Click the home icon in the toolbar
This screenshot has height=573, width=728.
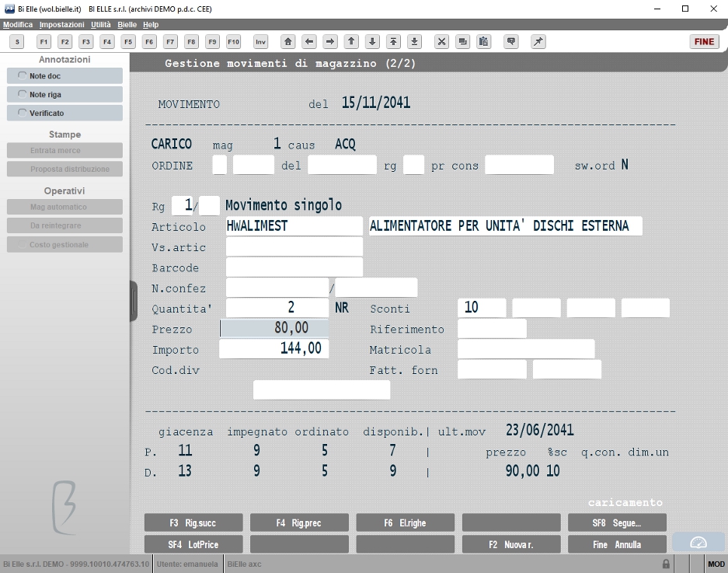pyautogui.click(x=287, y=42)
